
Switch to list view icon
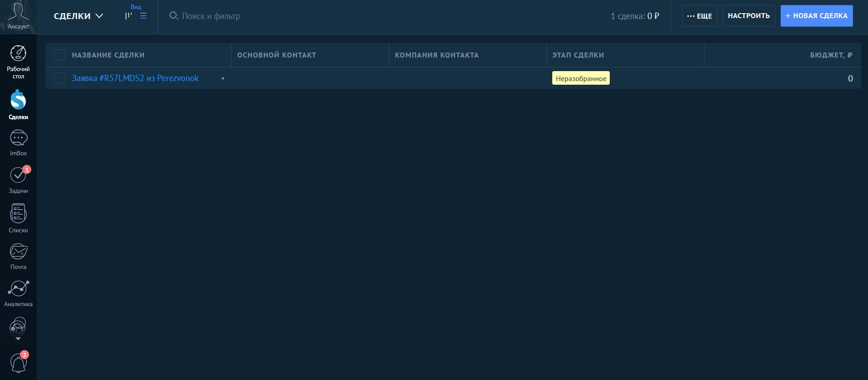[x=144, y=16]
